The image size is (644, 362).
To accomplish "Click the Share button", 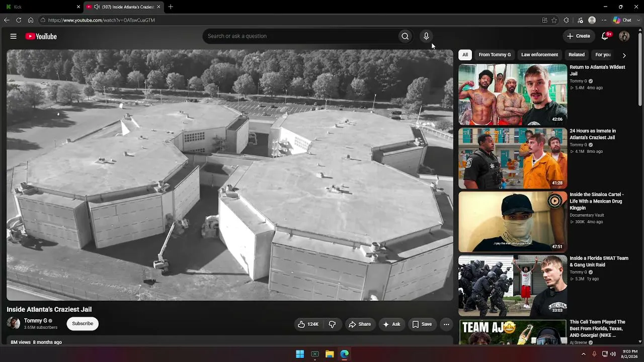I will pos(360,324).
